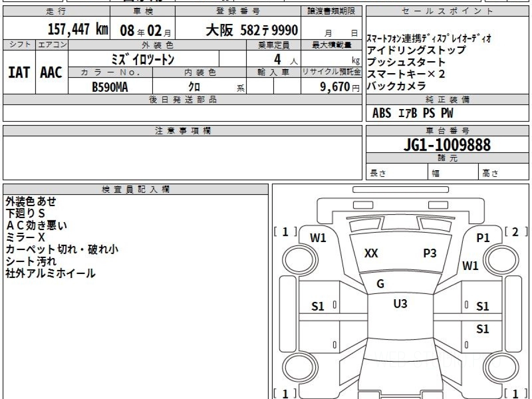Select inspector note 外装色あせ
This screenshot has height=399, width=532.
(x=31, y=202)
